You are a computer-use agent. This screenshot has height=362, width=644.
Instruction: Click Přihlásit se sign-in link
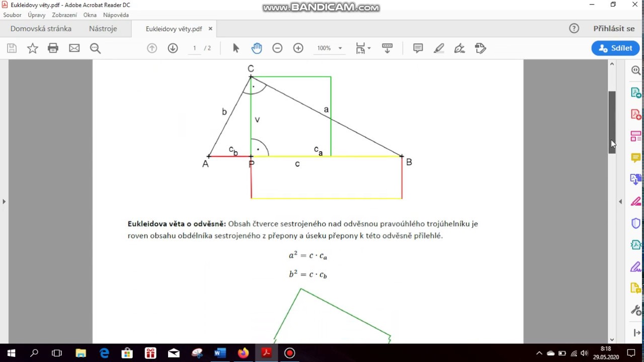coord(614,29)
